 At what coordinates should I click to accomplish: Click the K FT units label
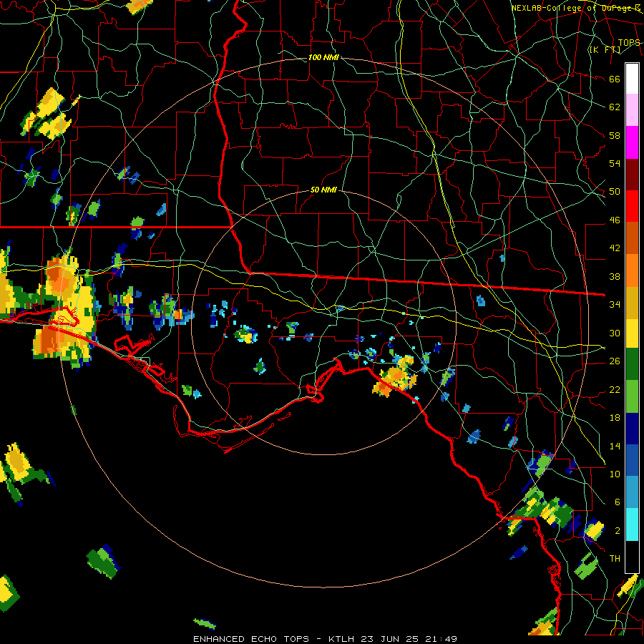(x=605, y=49)
